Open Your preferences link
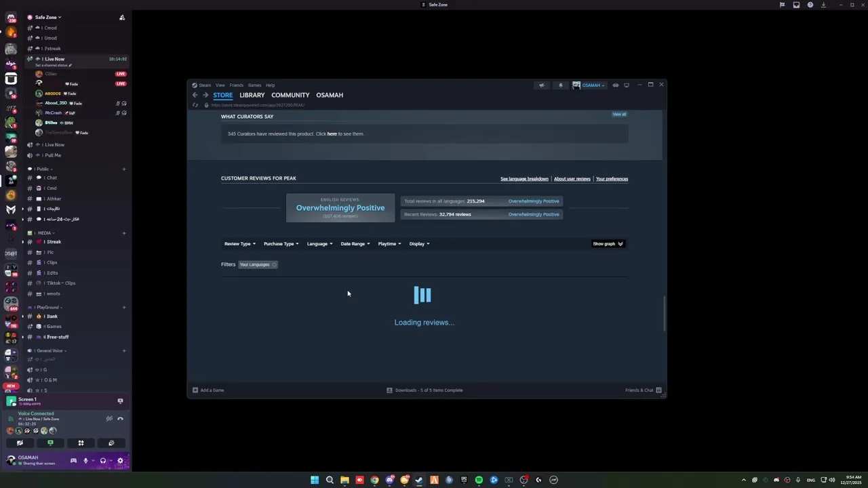 tap(612, 179)
